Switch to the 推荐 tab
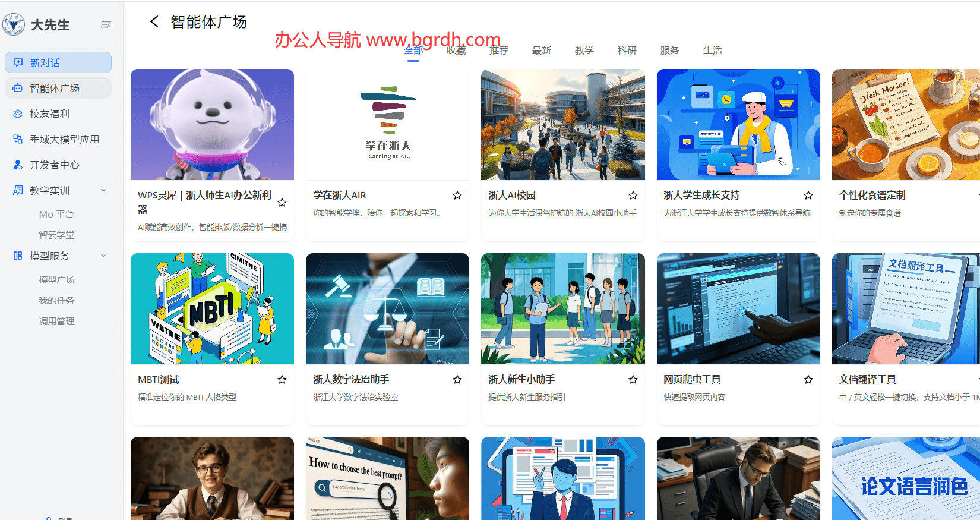980x520 pixels. click(x=499, y=51)
